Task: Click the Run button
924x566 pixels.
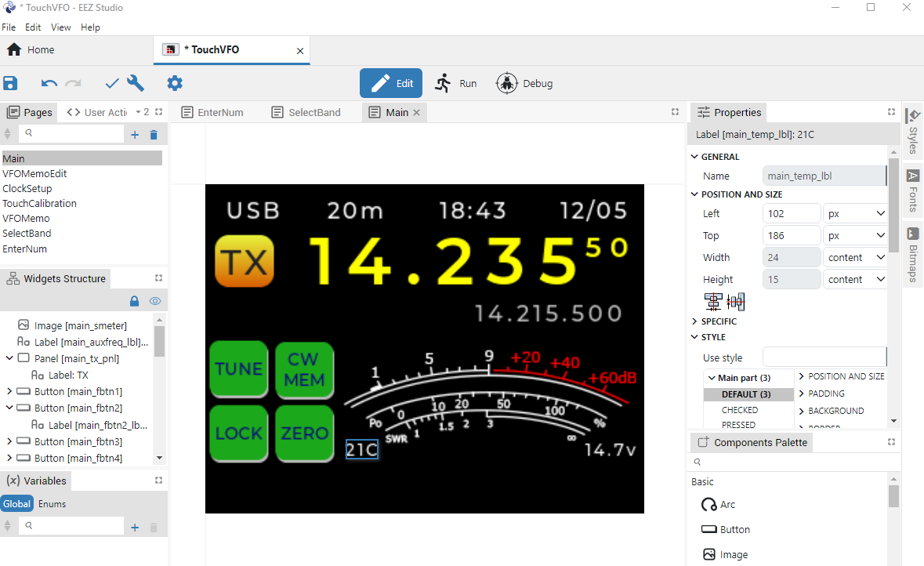Action: click(455, 83)
